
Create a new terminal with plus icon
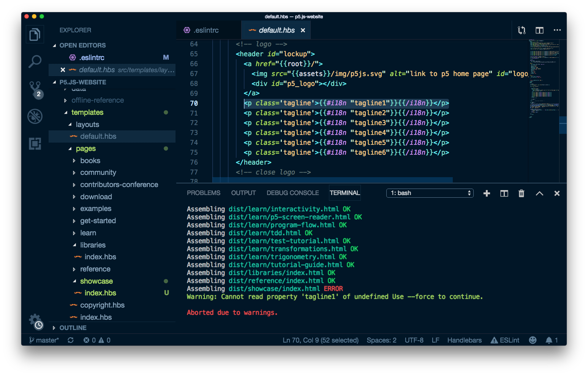click(487, 193)
